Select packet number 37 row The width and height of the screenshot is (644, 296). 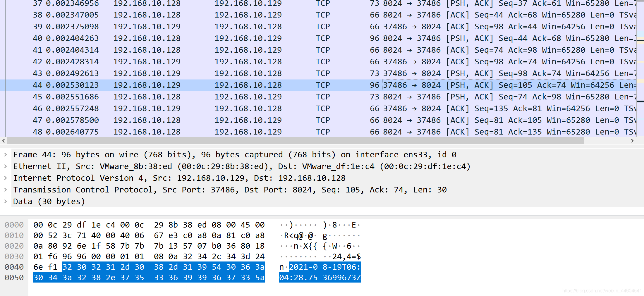[318, 4]
